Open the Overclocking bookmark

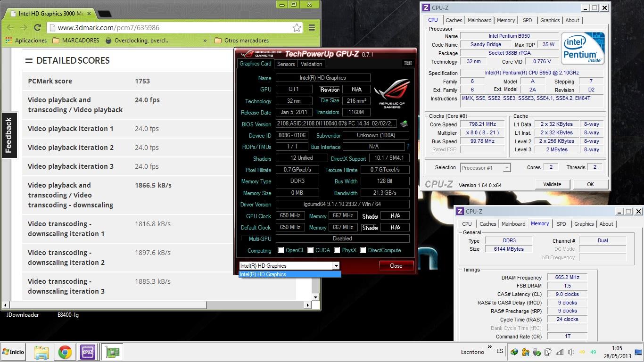[137, 41]
